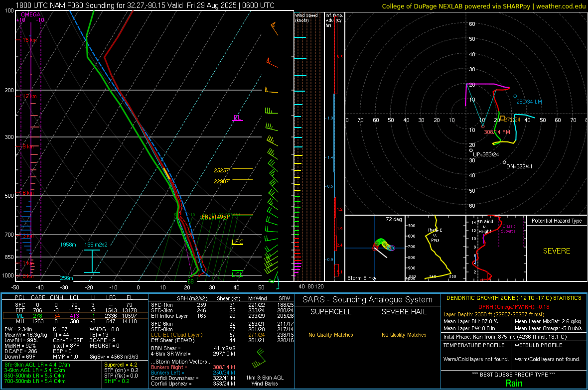The width and height of the screenshot is (588, 390).
Task: Click the Bunkers Left = 250/34 kt line
Action: tap(193, 373)
